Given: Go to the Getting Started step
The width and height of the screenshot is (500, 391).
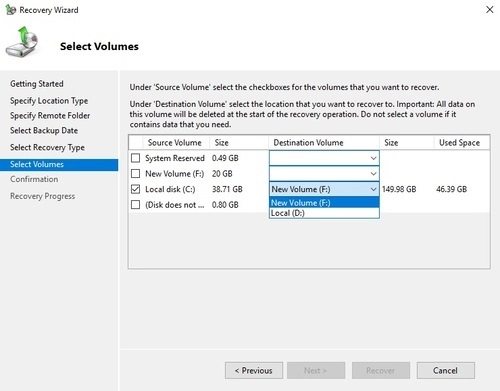Looking at the screenshot, I should [37, 84].
